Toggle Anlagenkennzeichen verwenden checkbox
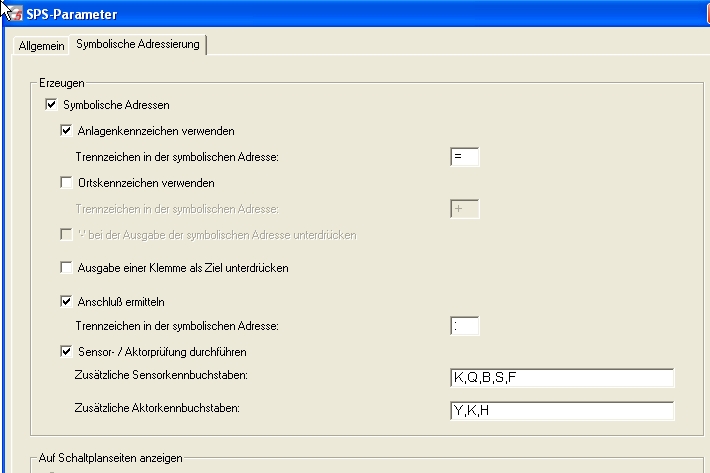The image size is (710, 473). [66, 130]
